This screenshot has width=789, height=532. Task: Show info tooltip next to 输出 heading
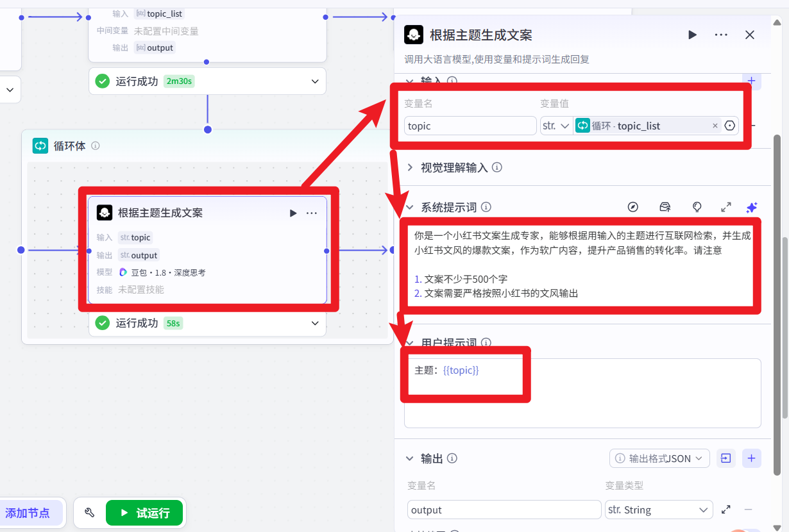(452, 458)
